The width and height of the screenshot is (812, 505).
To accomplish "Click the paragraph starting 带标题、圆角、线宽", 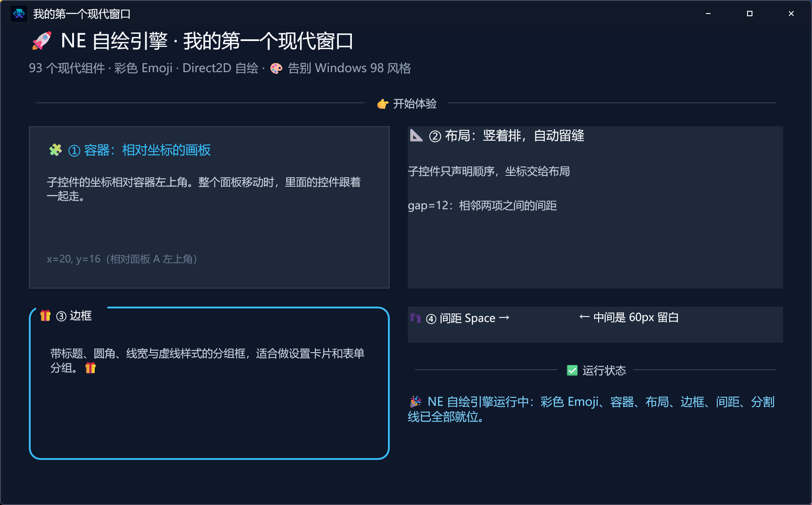I will click(x=208, y=361).
